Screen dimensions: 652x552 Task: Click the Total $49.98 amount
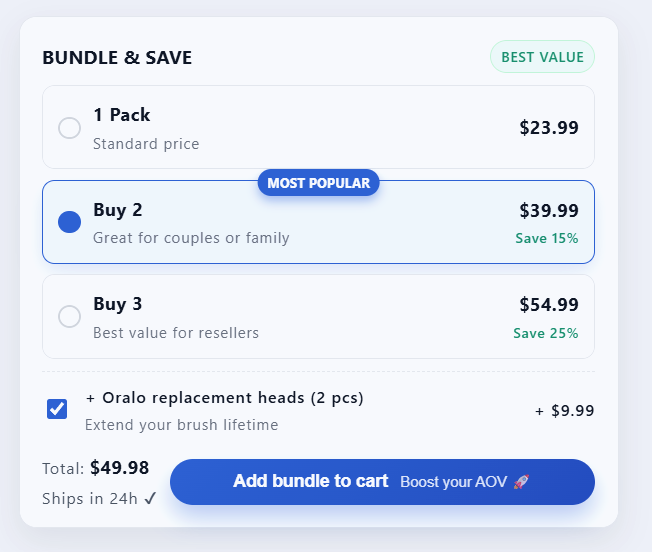pos(119,467)
